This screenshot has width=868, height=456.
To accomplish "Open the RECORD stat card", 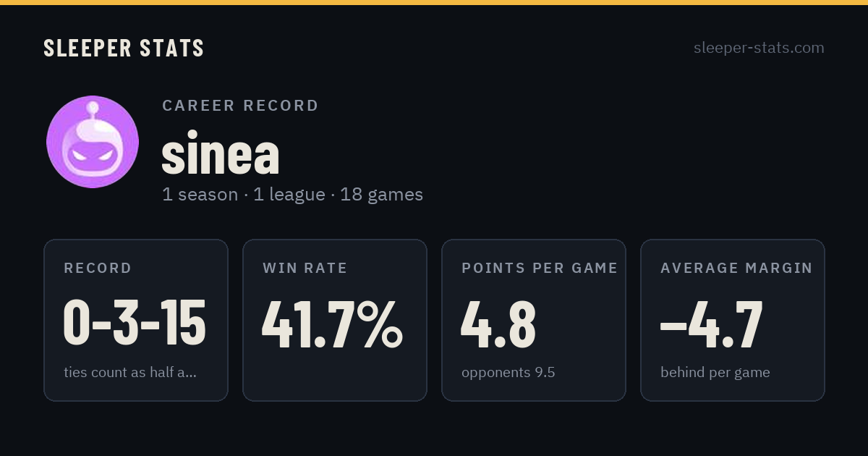I will (x=136, y=320).
